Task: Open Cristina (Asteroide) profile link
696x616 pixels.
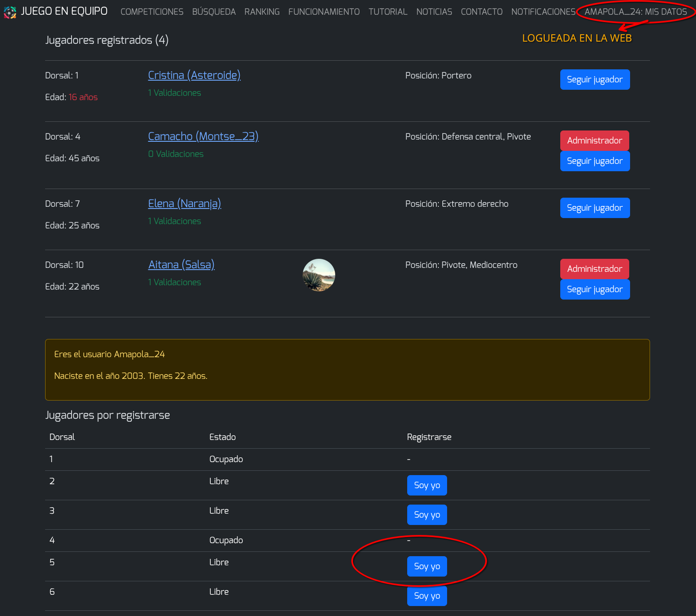Action: pyautogui.click(x=194, y=75)
